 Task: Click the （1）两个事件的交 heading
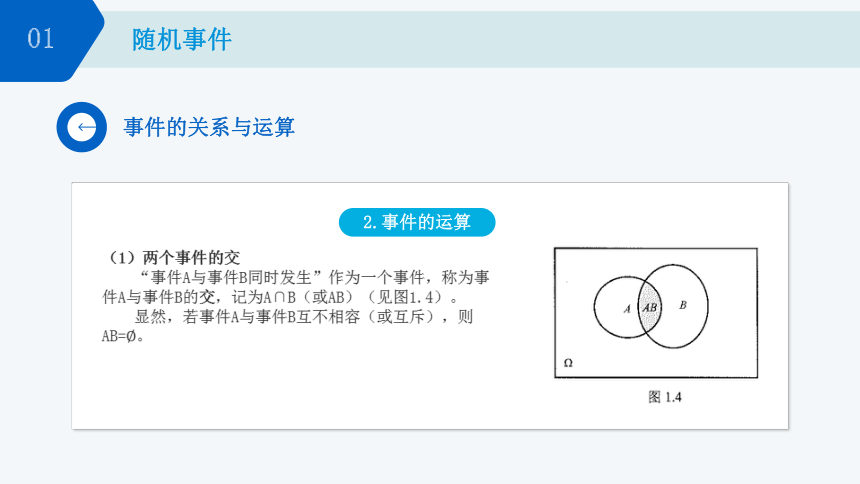point(174,257)
